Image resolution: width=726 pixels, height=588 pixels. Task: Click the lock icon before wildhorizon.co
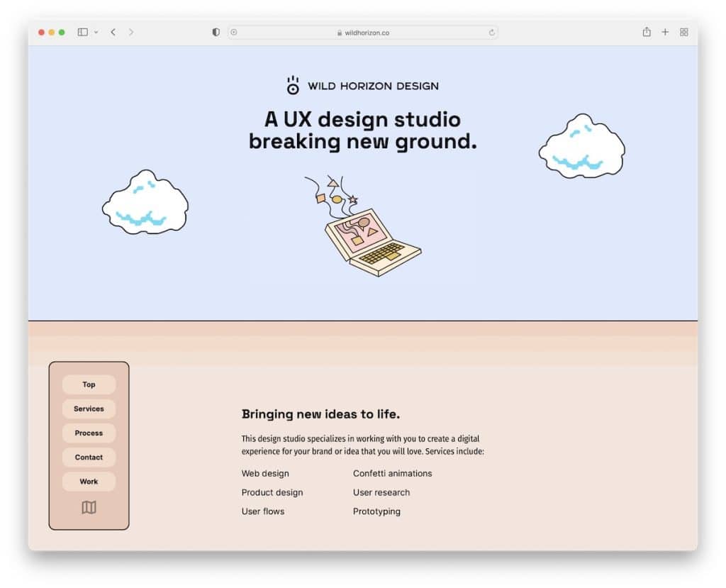point(340,33)
